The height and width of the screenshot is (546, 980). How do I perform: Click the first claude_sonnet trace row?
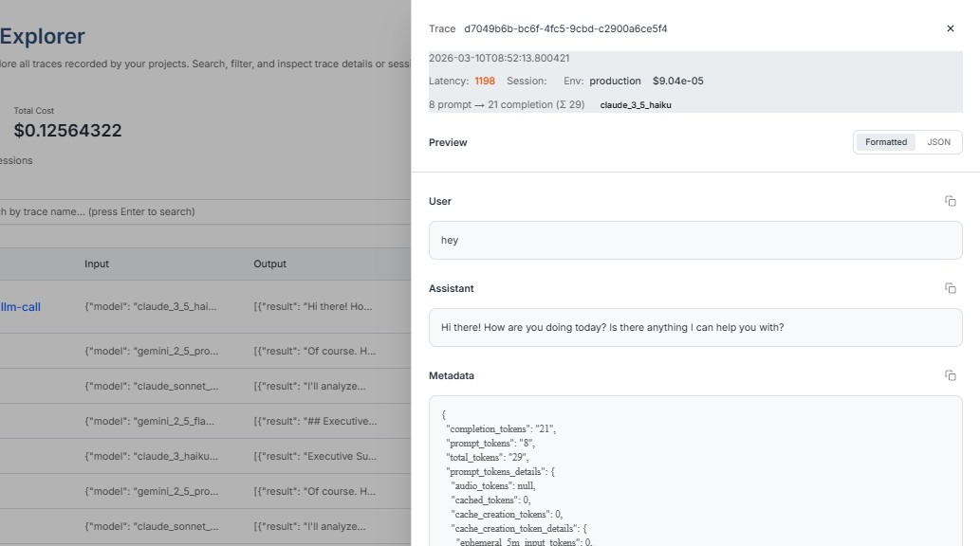coord(152,386)
